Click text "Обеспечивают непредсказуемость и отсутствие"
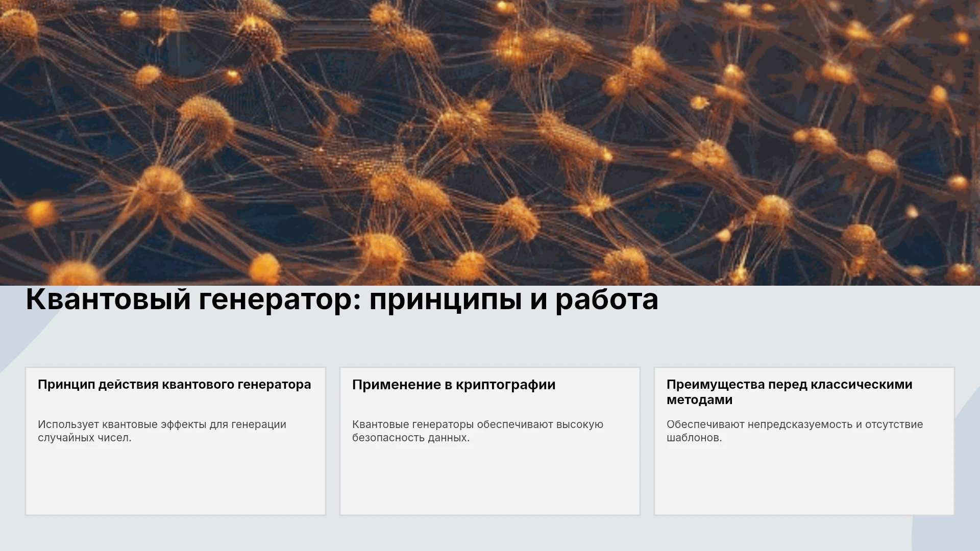The height and width of the screenshot is (551, 980). [x=795, y=424]
